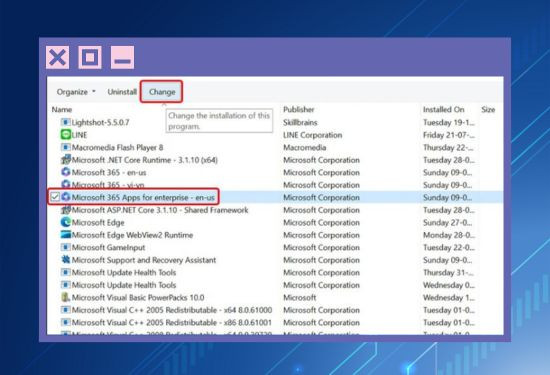Click the Skillbrains publisher cell

click(x=300, y=122)
